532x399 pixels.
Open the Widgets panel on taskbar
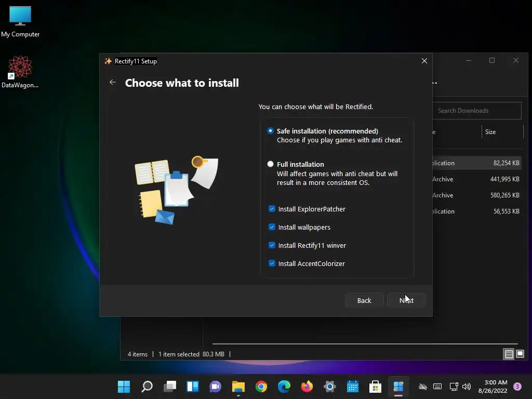tap(192, 387)
